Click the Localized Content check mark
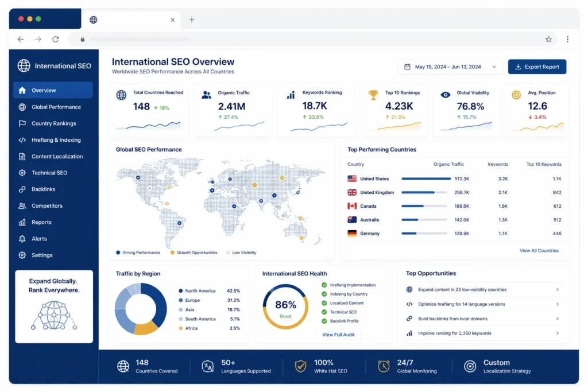Viewport: 588px width, 392px height. (324, 303)
